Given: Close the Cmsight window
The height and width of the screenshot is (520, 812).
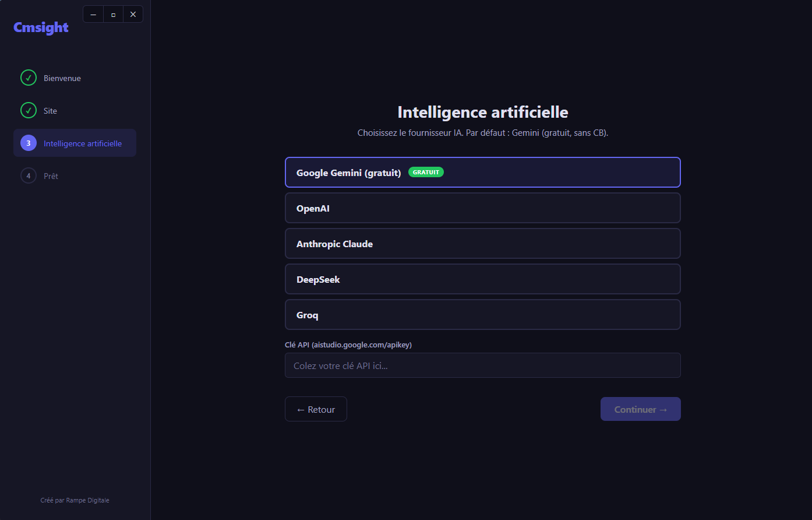Looking at the screenshot, I should click(133, 15).
